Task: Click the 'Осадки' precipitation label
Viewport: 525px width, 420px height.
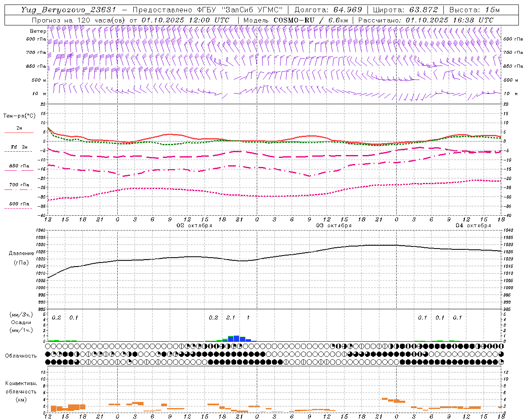Action: (21, 322)
